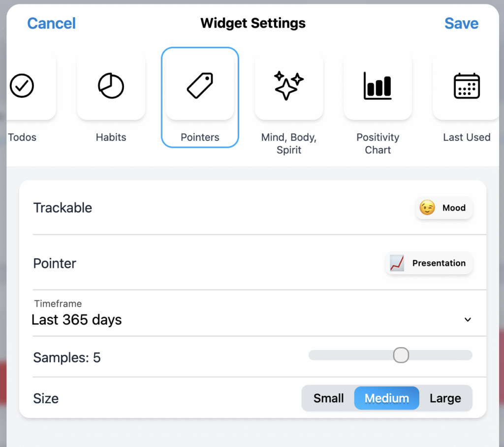This screenshot has height=447, width=504.
Task: Set widget size to Large
Action: tap(445, 398)
